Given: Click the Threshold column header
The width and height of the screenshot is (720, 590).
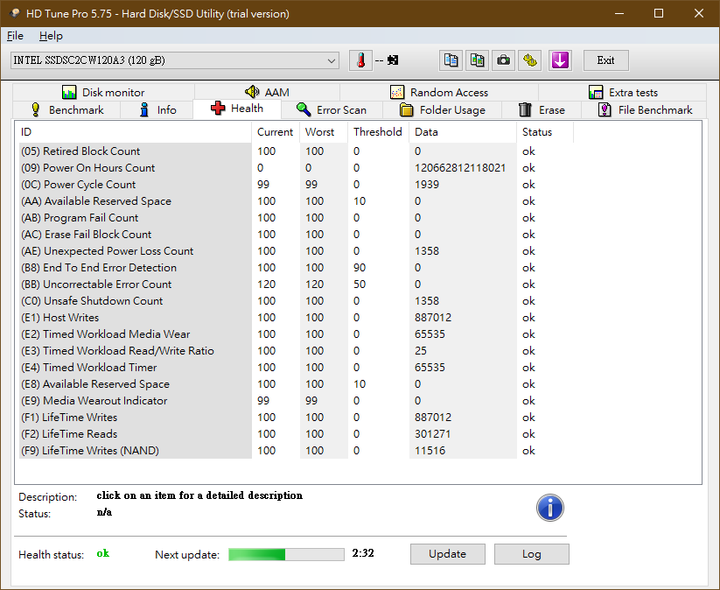Looking at the screenshot, I should (378, 132).
